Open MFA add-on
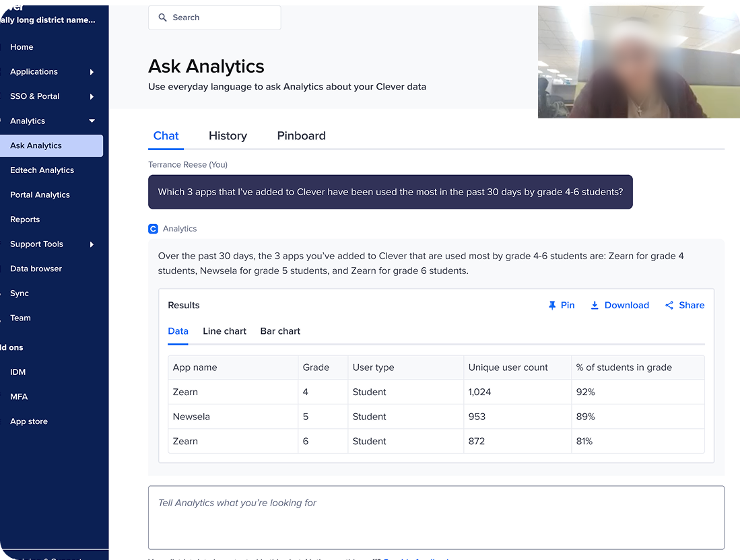This screenshot has height=560, width=740. (x=19, y=396)
